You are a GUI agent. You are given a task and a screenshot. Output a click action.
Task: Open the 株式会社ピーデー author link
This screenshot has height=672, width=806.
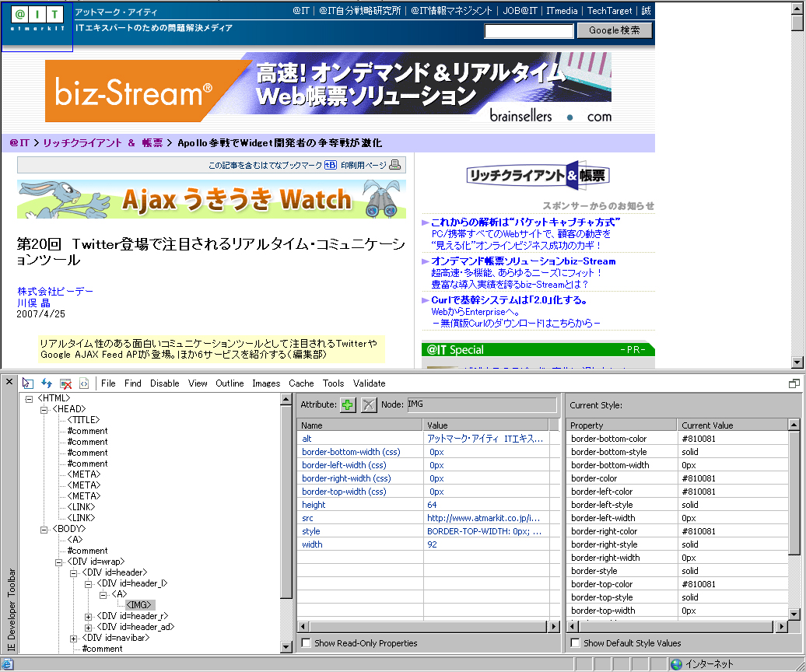(55, 292)
